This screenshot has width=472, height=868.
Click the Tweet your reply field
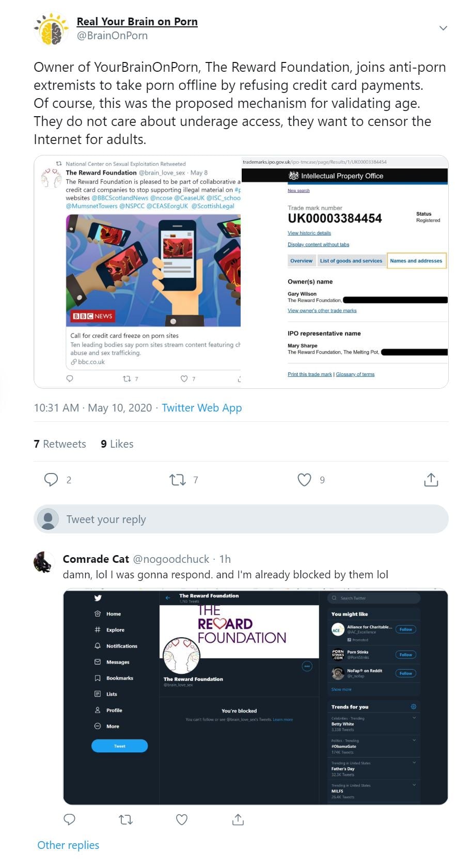point(241,519)
